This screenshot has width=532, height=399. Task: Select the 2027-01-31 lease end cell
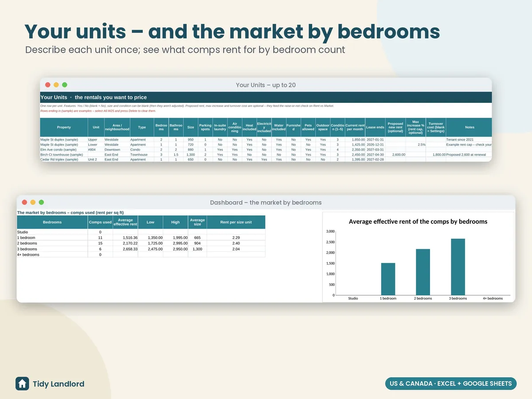point(375,140)
